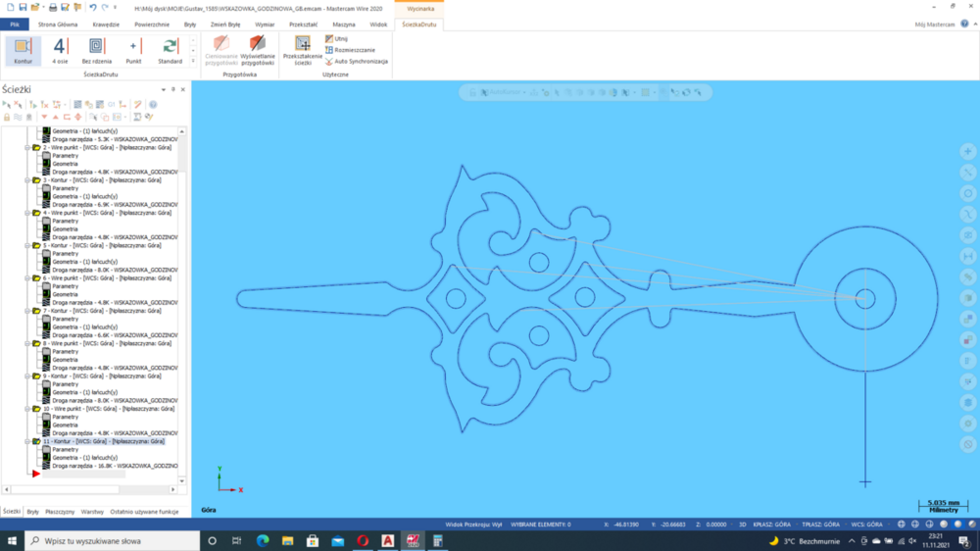Choose the Standard wirepath refresh tool
Image resolution: width=980 pixels, height=551 pixels.
(x=170, y=51)
